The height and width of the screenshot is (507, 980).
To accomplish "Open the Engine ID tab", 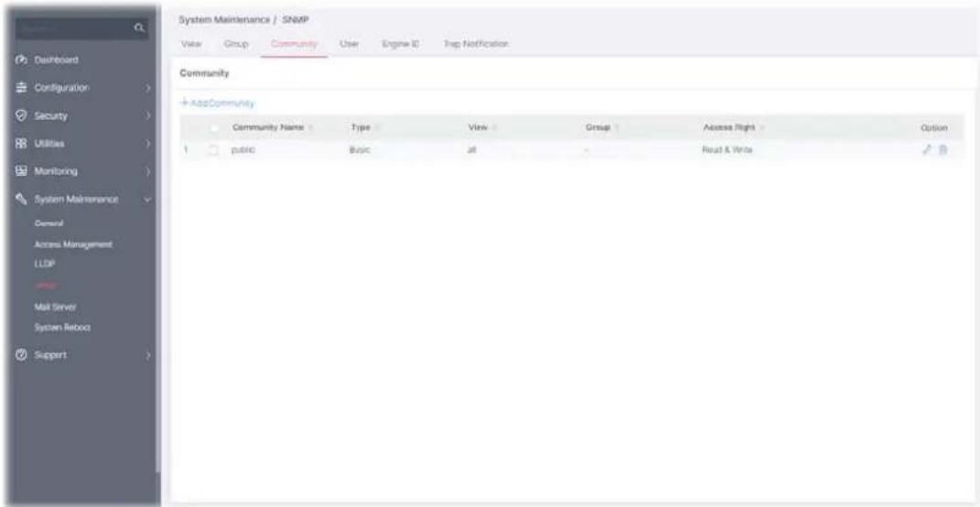I will coord(399,45).
